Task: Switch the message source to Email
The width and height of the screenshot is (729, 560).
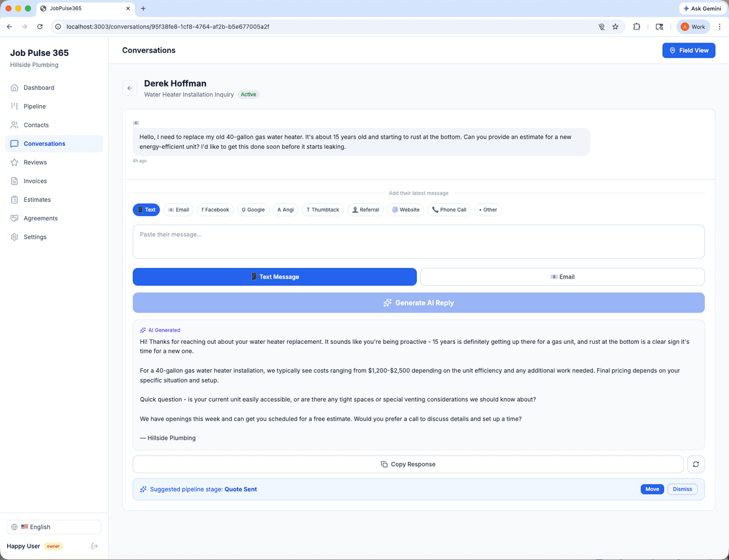Action: click(x=178, y=210)
